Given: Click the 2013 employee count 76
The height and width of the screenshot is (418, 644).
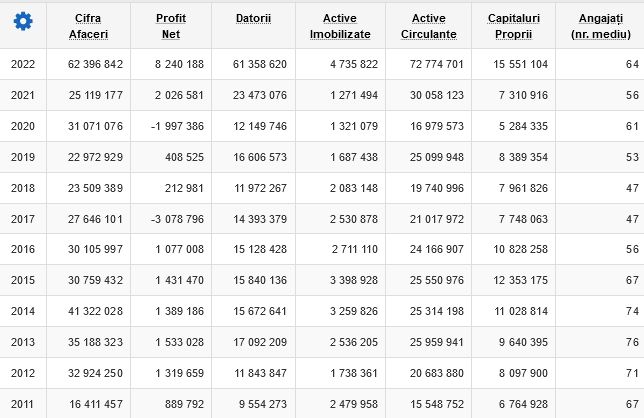Looking at the screenshot, I should [632, 342].
